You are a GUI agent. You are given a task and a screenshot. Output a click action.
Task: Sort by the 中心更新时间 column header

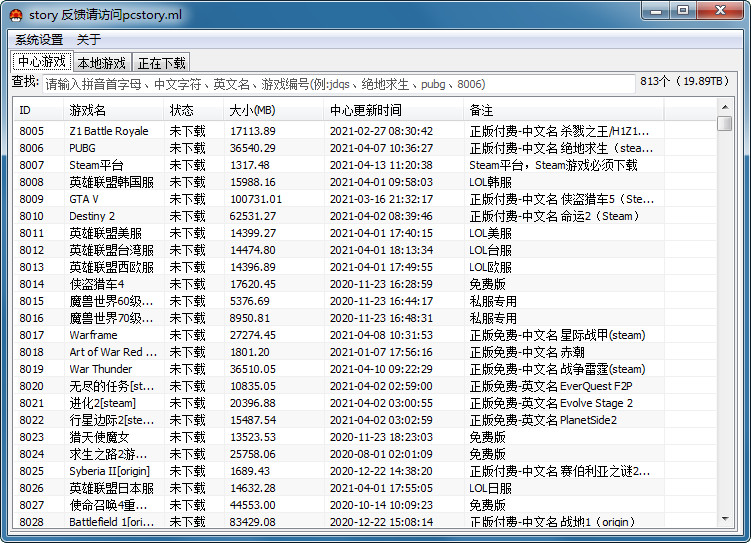pyautogui.click(x=393, y=111)
